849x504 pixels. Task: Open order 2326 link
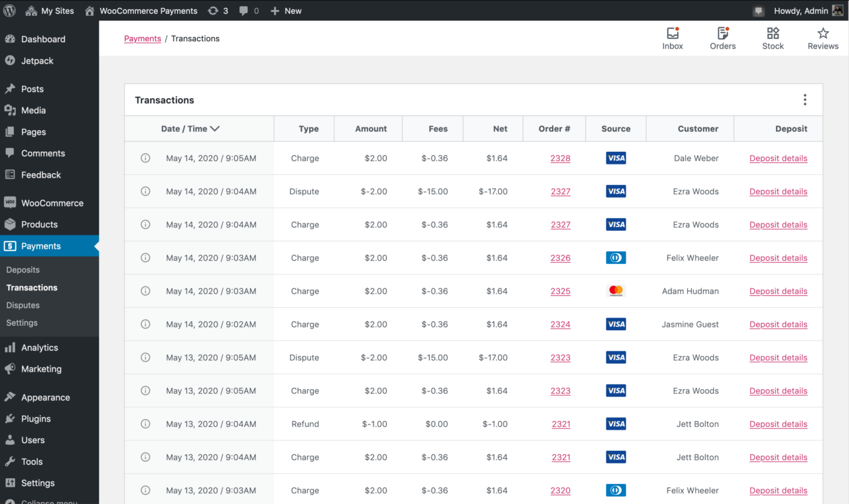tap(560, 258)
